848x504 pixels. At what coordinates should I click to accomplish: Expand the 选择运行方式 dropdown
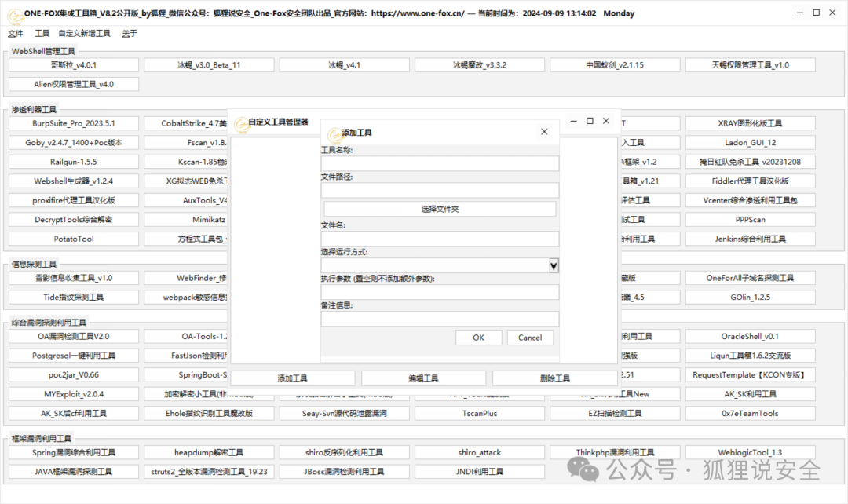click(x=554, y=265)
